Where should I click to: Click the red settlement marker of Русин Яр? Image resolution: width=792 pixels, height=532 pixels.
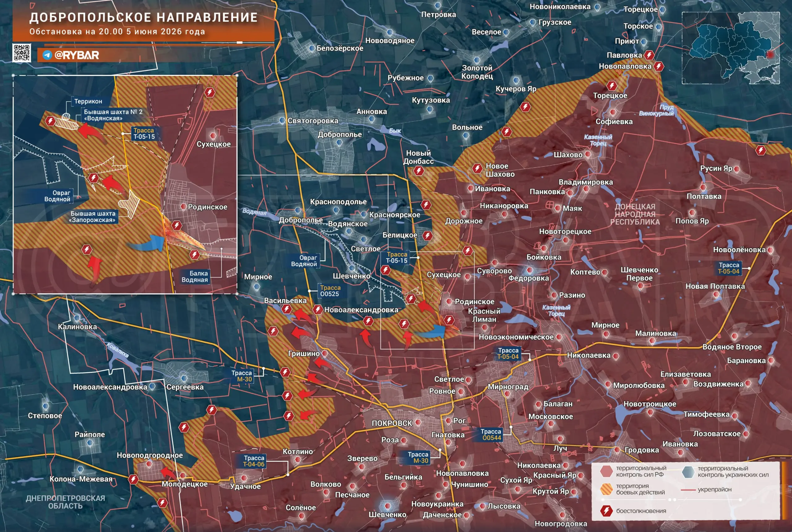tap(737, 168)
